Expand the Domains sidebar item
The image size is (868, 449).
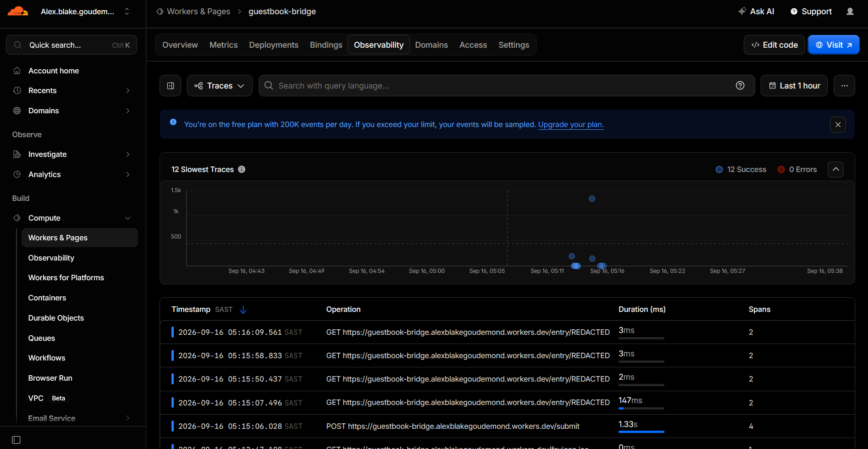tap(72, 111)
